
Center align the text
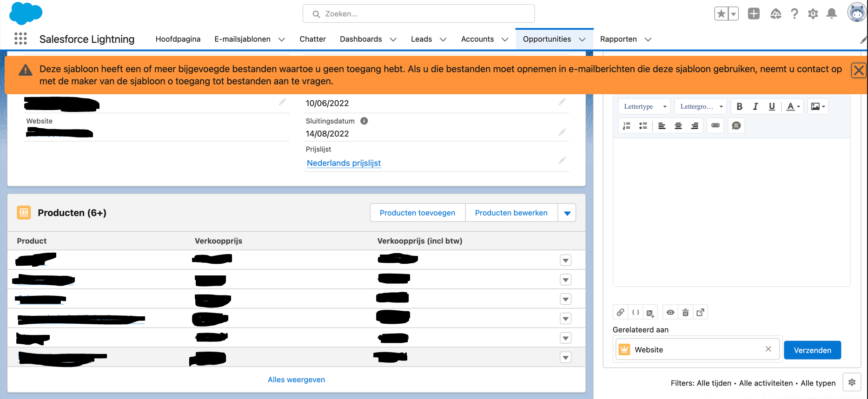[678, 125]
